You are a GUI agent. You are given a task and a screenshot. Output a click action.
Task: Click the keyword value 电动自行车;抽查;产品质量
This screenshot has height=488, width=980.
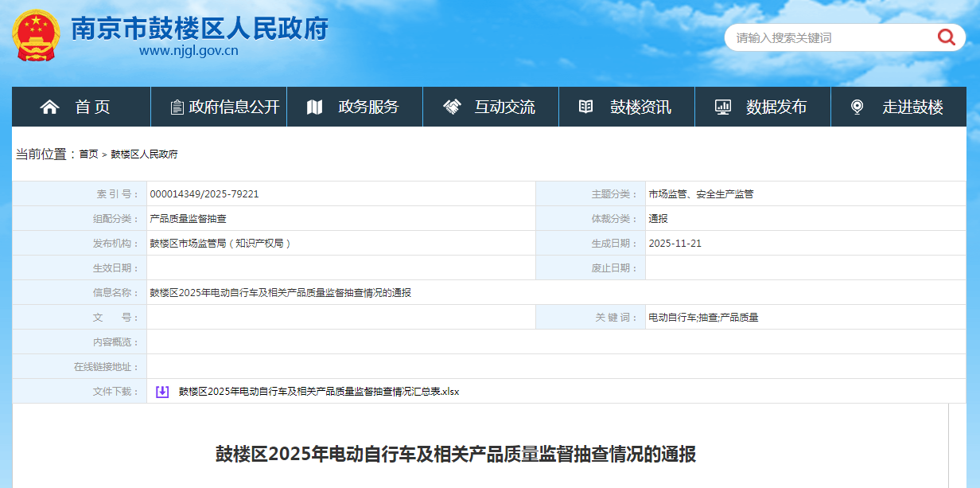pyautogui.click(x=703, y=318)
